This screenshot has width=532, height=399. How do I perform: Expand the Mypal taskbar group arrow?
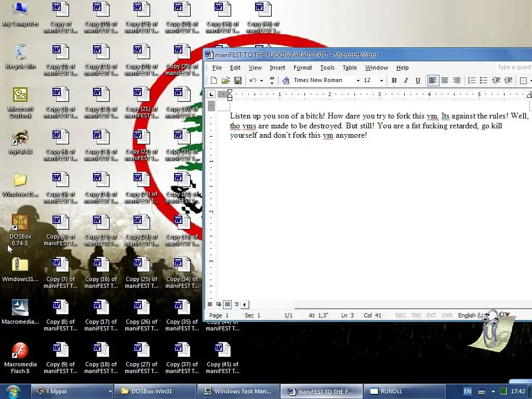tap(110, 392)
